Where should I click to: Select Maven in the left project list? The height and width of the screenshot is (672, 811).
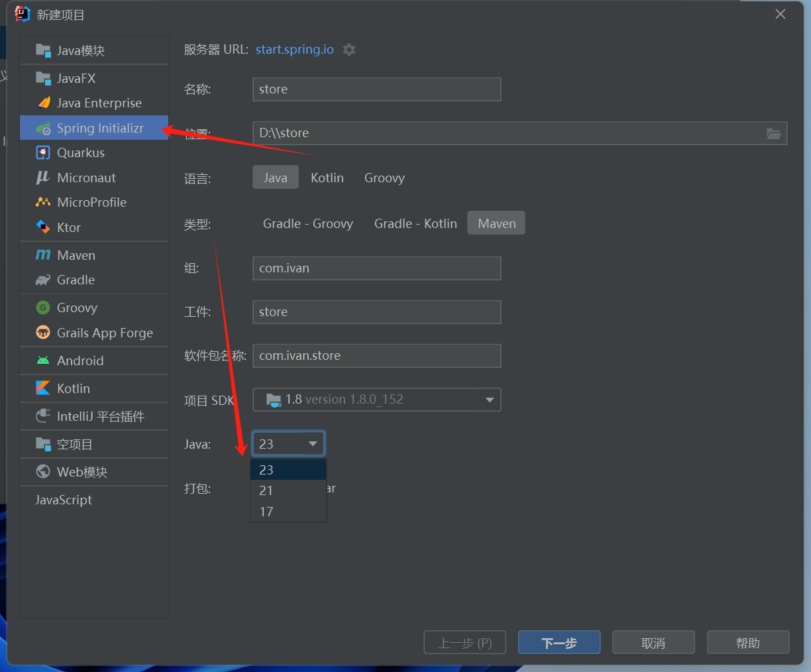coord(76,255)
